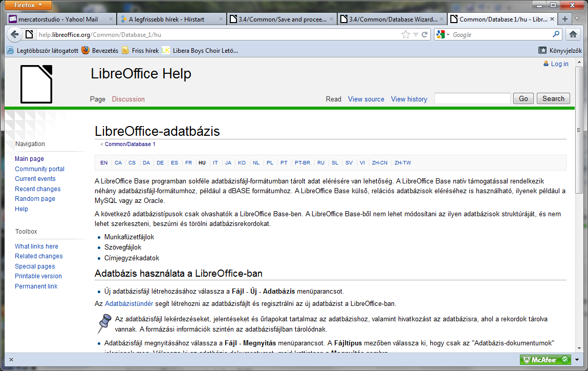588x371 pixels.
Task: Click the LibreOffice logo image
Action: (x=36, y=84)
